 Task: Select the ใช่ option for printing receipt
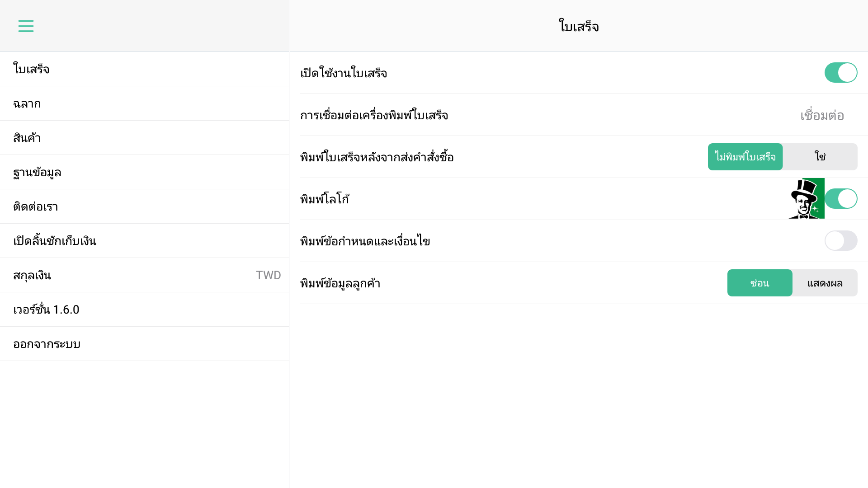tap(820, 157)
